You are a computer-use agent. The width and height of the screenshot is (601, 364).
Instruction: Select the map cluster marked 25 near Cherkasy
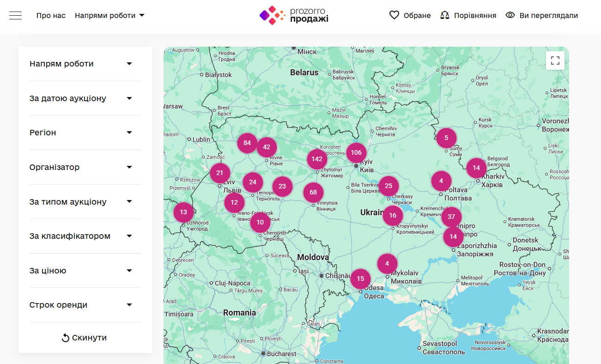coord(389,186)
